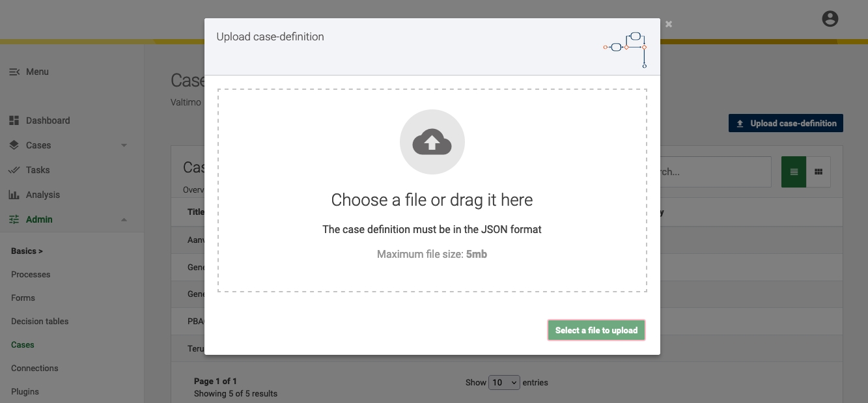Expand the Cases submenu arrow
Viewport: 868px width, 403px height.
124,145
